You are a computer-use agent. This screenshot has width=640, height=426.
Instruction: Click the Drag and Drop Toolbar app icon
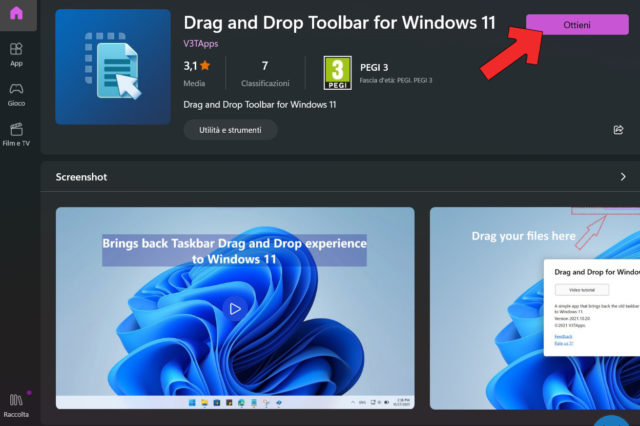point(113,67)
